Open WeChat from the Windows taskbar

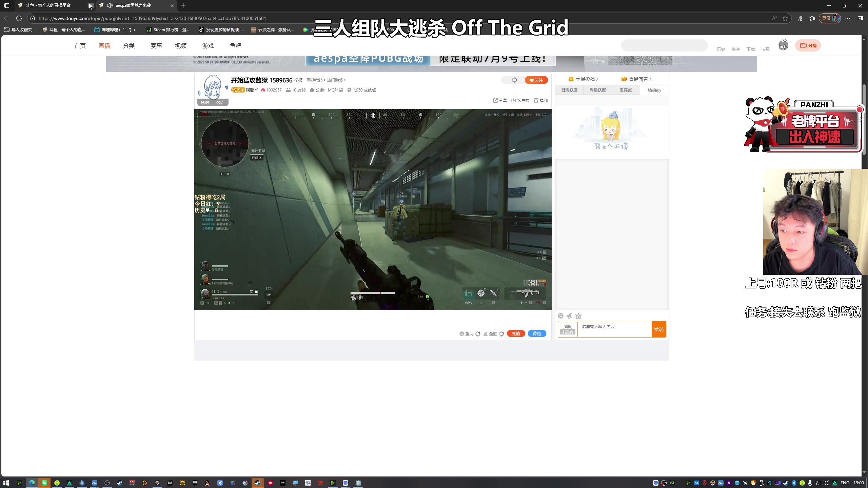click(44, 483)
